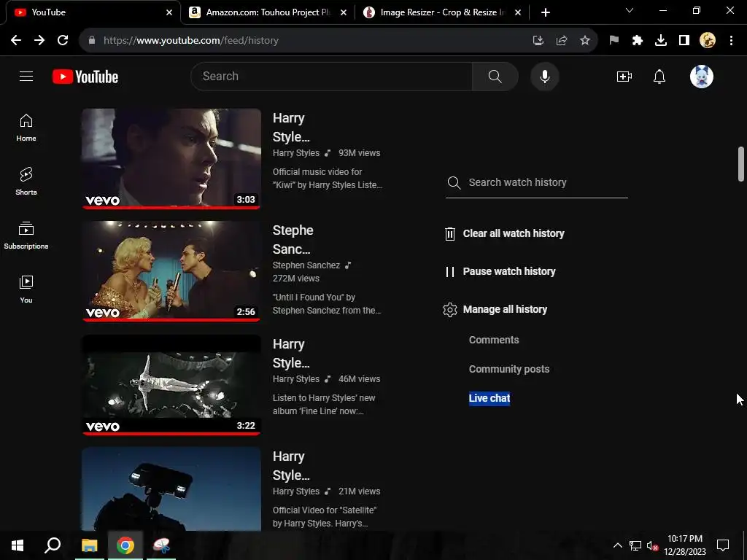Viewport: 747px width, 560px height.
Task: Open the Extensions puzzle icon
Action: 638,41
